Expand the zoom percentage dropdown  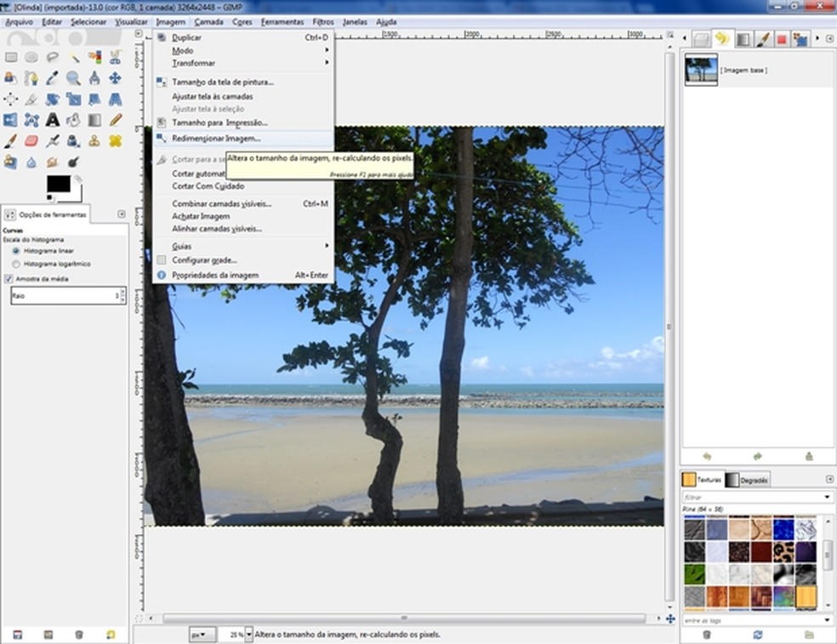click(248, 635)
